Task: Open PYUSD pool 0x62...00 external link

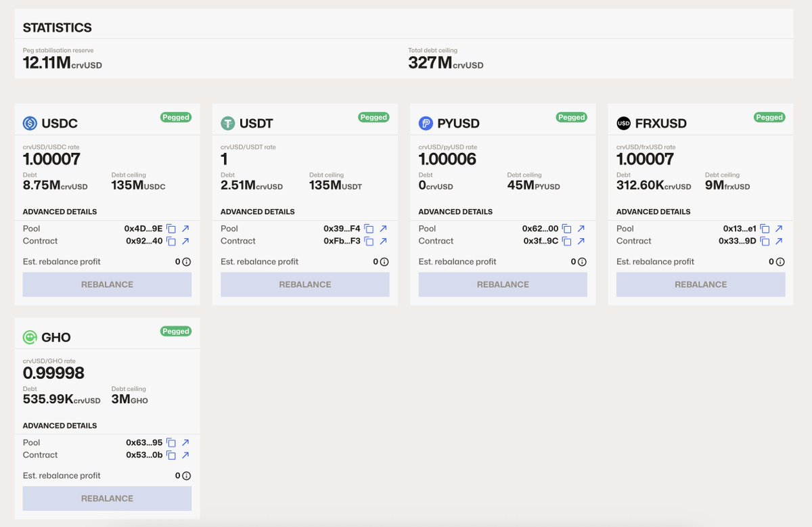Action: click(581, 229)
